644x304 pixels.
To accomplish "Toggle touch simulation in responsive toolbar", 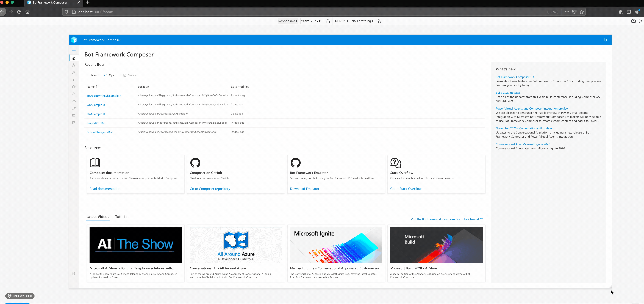I will pyautogui.click(x=379, y=21).
